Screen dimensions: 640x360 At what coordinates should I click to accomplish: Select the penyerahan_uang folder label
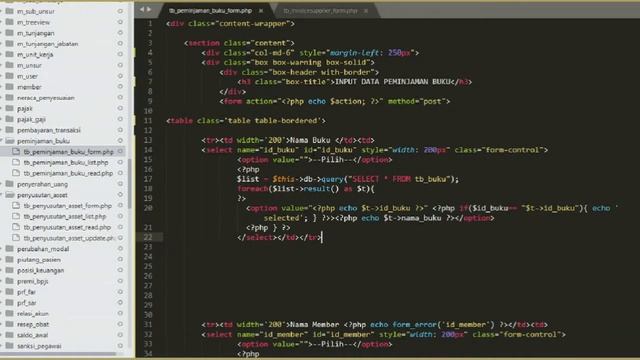click(42, 184)
